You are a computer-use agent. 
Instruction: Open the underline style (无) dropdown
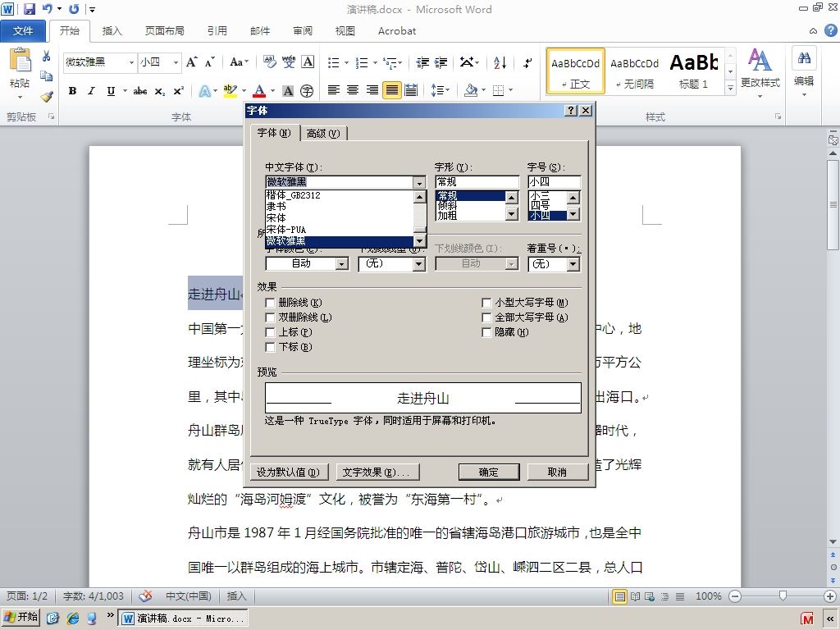pos(419,263)
